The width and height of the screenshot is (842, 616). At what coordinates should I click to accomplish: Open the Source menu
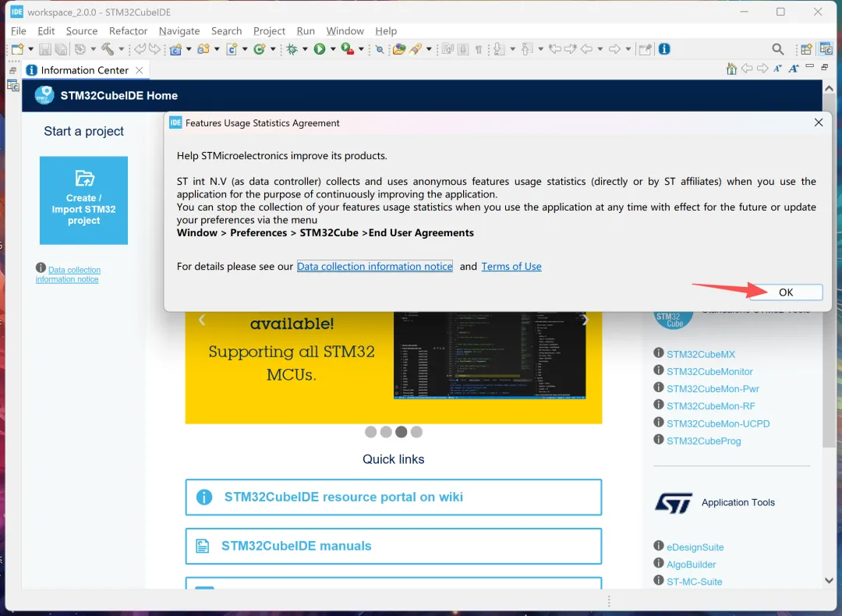82,31
